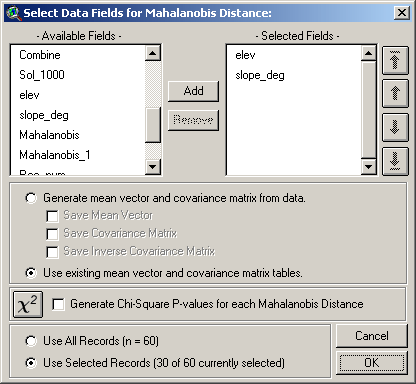Move selected field down one position

click(x=395, y=127)
